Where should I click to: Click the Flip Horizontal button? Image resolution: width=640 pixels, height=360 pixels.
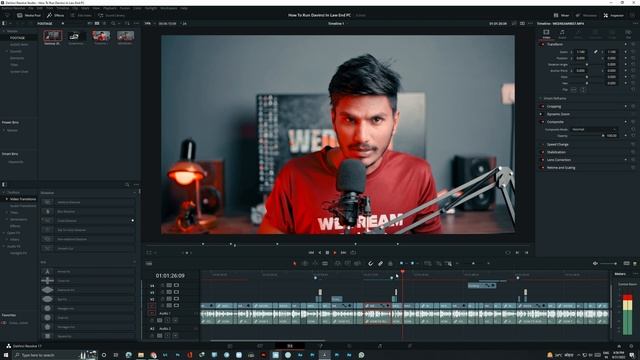pyautogui.click(x=573, y=89)
